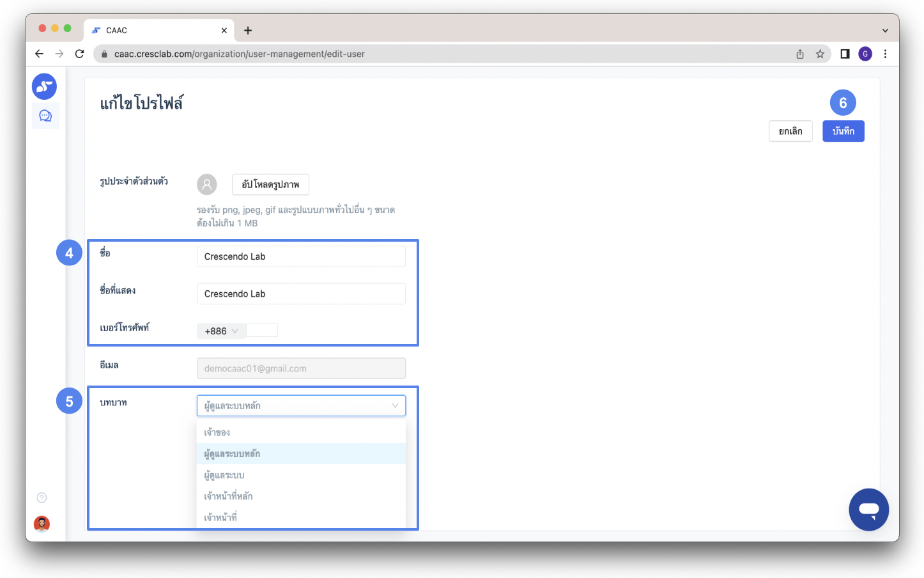The height and width of the screenshot is (578, 924).
Task: Reload the page with refresh icon
Action: (x=79, y=54)
